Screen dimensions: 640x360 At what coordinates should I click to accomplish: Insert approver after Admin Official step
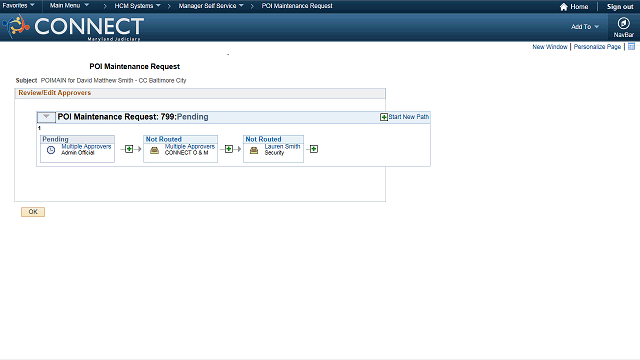click(x=129, y=149)
